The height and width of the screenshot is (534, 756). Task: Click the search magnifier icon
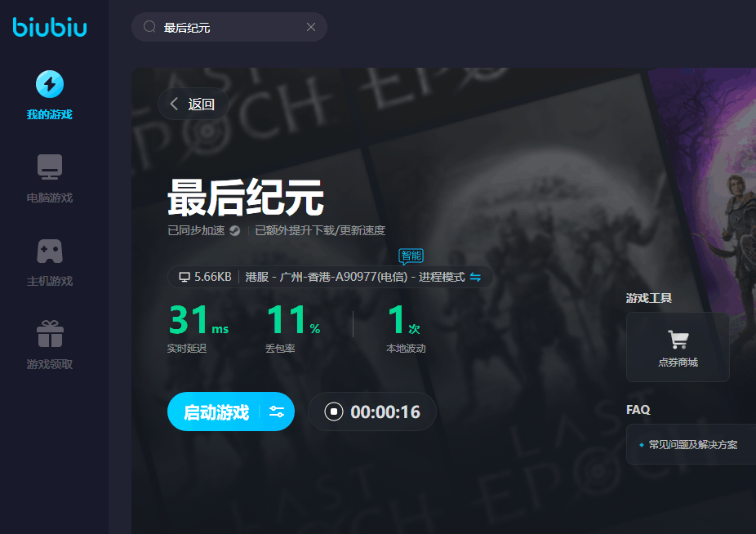coord(149,26)
